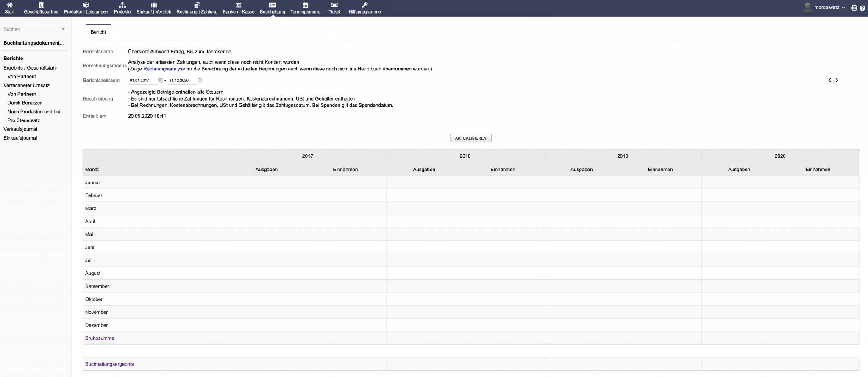
Task: Select the Dezember row label
Action: pos(96,325)
